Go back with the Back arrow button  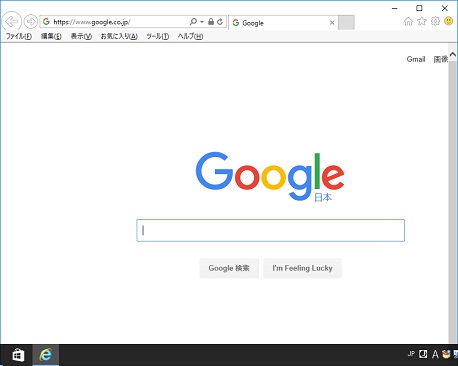pos(12,22)
